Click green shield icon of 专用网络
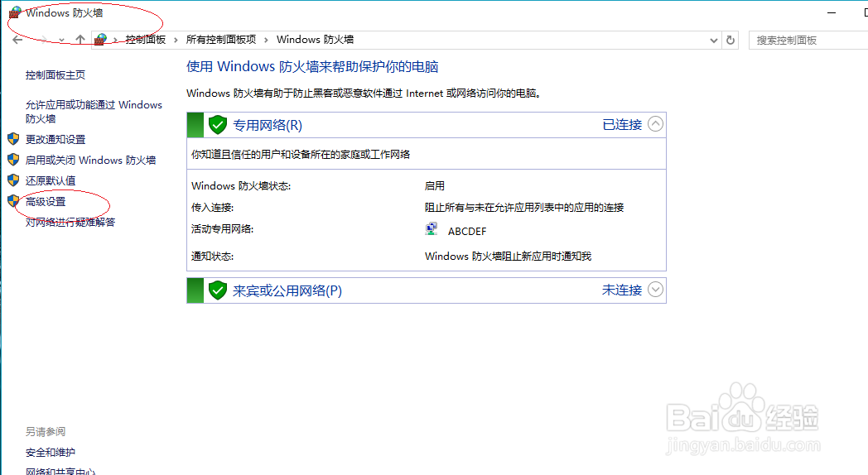Screen dimensions: 868x475 click(x=218, y=125)
